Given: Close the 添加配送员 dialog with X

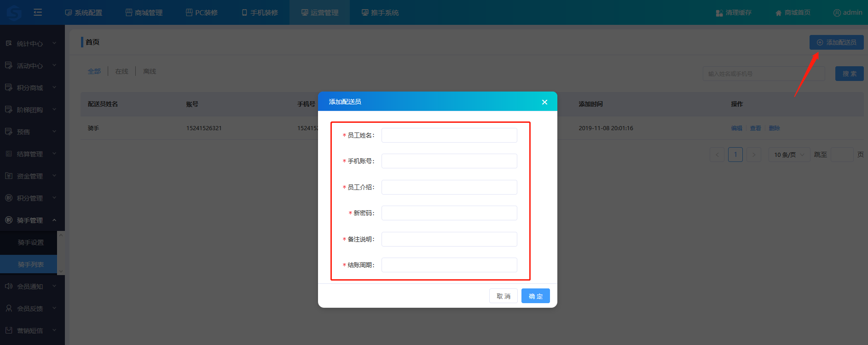Looking at the screenshot, I should point(544,102).
